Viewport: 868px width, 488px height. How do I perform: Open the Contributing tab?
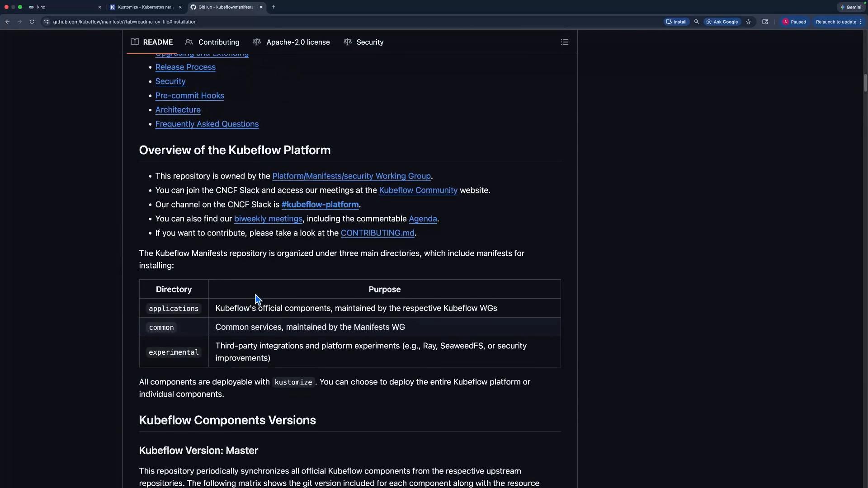pos(212,42)
